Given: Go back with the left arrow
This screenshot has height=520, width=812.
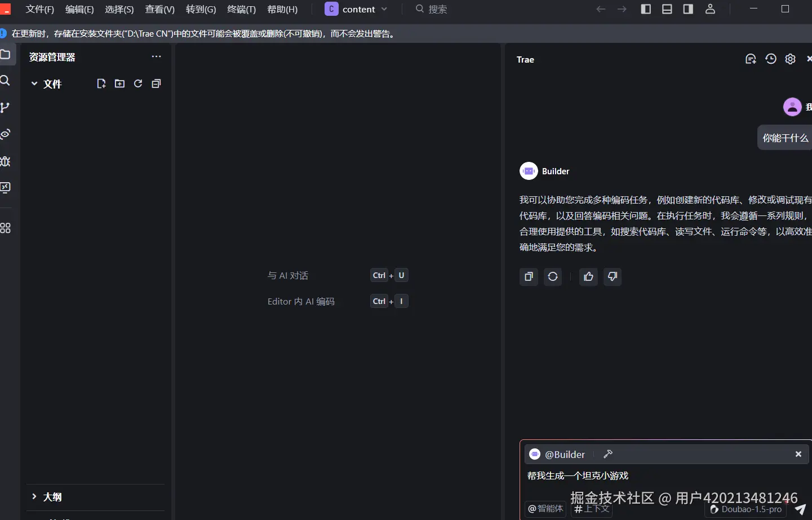Looking at the screenshot, I should (x=601, y=9).
